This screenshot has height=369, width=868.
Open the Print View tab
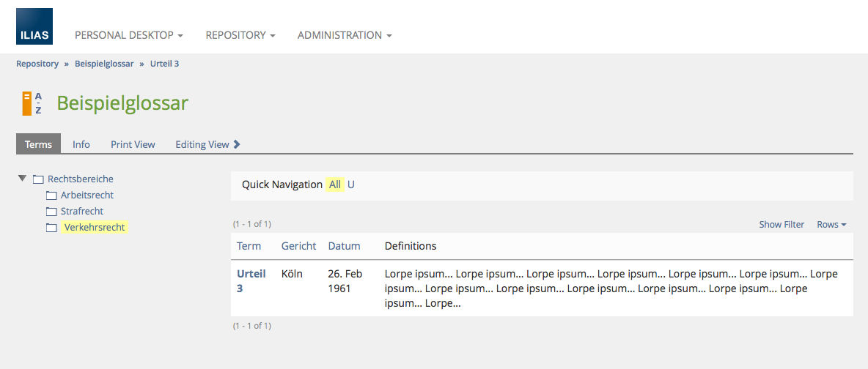coord(133,144)
